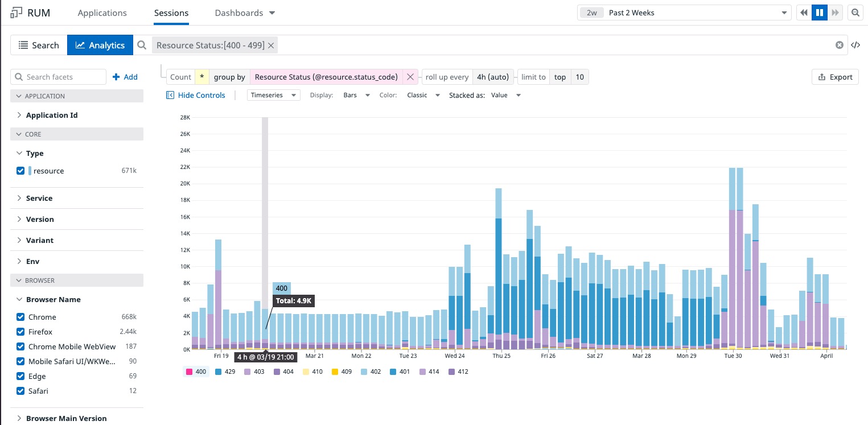Remove the Resource Status group-by field
868x425 pixels.
click(410, 77)
